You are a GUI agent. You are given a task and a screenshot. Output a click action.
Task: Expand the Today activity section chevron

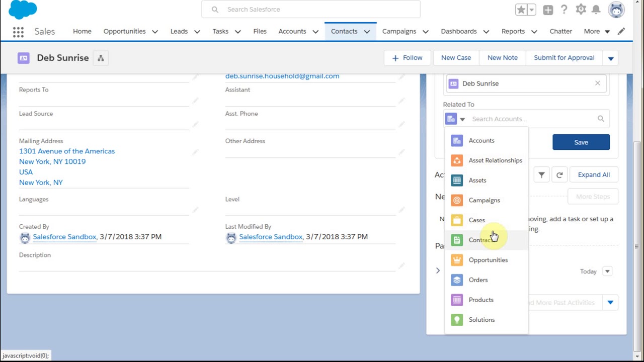(438, 270)
